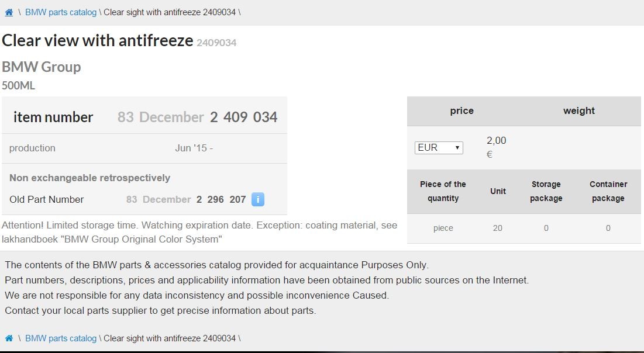This screenshot has height=353, width=644.
Task: Open BMW parts catalog link in bottom breadcrumb
Action: click(x=61, y=338)
